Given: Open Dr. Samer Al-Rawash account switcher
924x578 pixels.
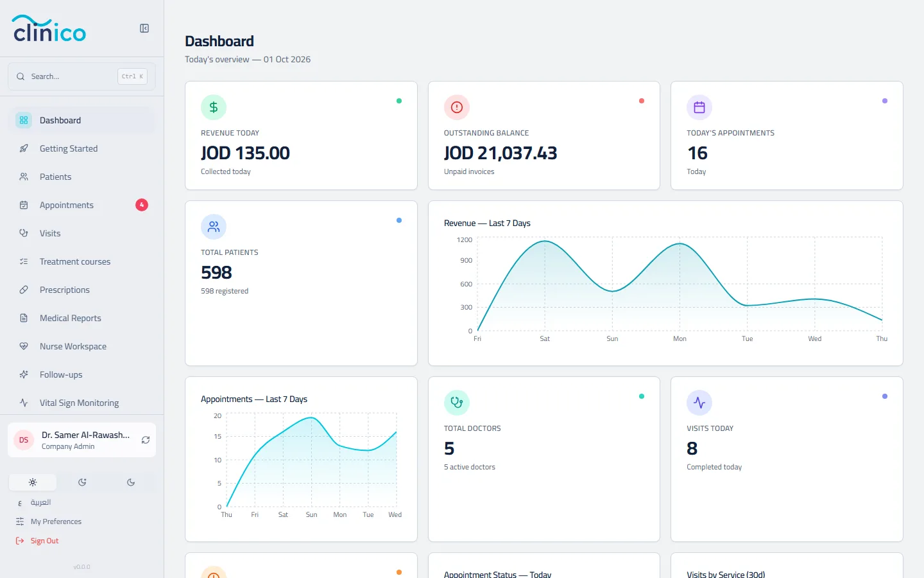Looking at the screenshot, I should 81,440.
